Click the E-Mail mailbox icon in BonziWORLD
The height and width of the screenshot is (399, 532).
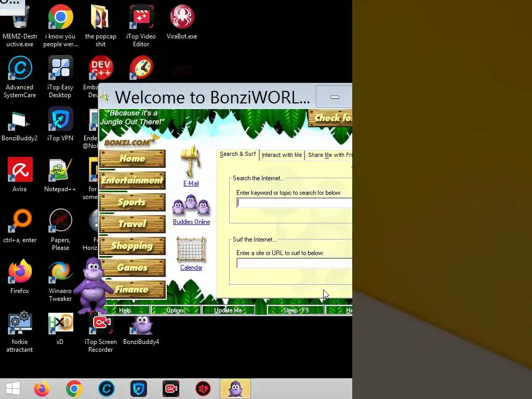[191, 161]
